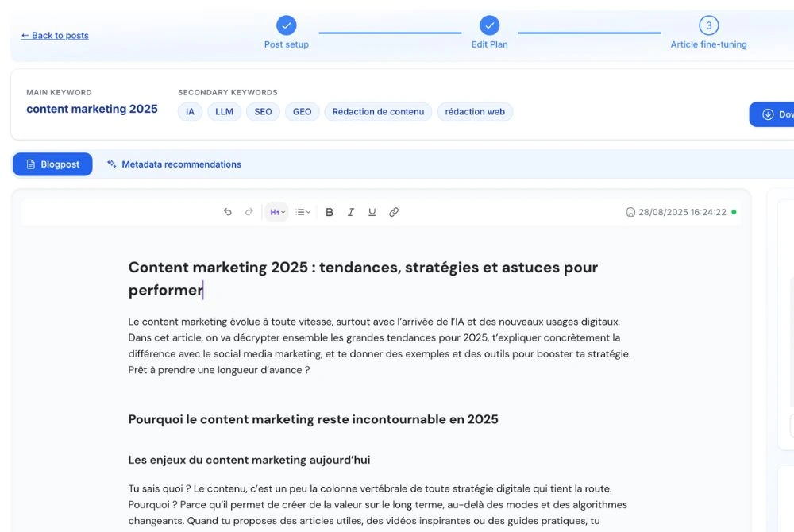This screenshot has height=532, width=794.
Task: Click the redo icon in the editor toolbar
Action: [249, 212]
